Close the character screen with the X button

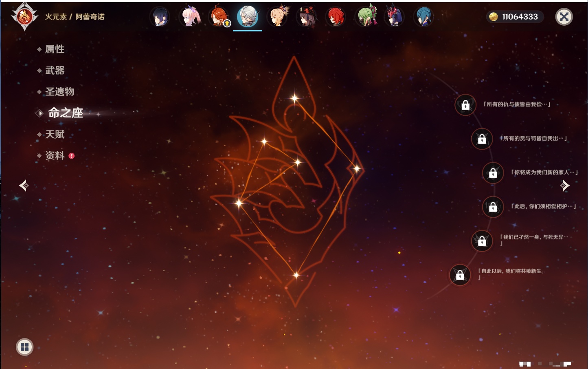pos(564,17)
